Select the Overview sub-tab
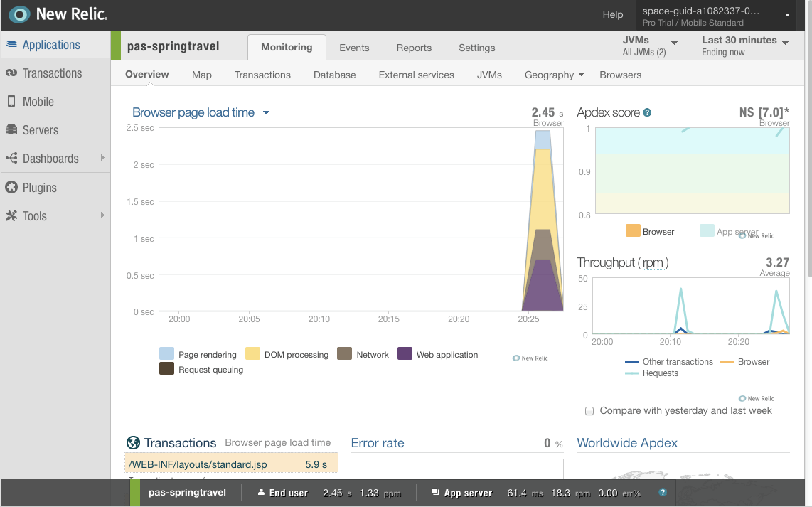Screen dimensions: 812x507 [147, 74]
